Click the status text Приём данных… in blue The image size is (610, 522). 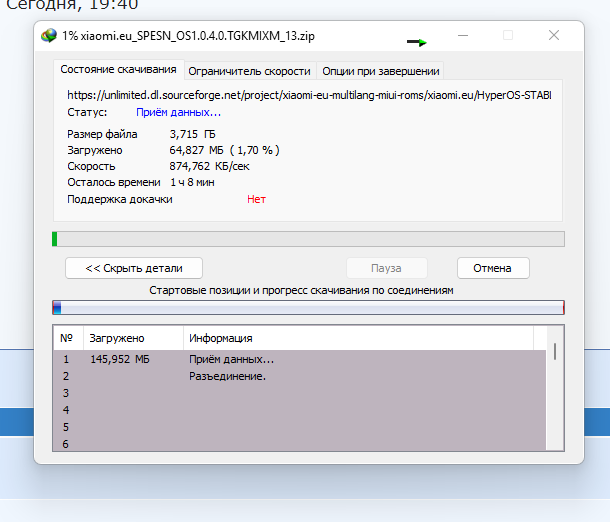coord(179,112)
